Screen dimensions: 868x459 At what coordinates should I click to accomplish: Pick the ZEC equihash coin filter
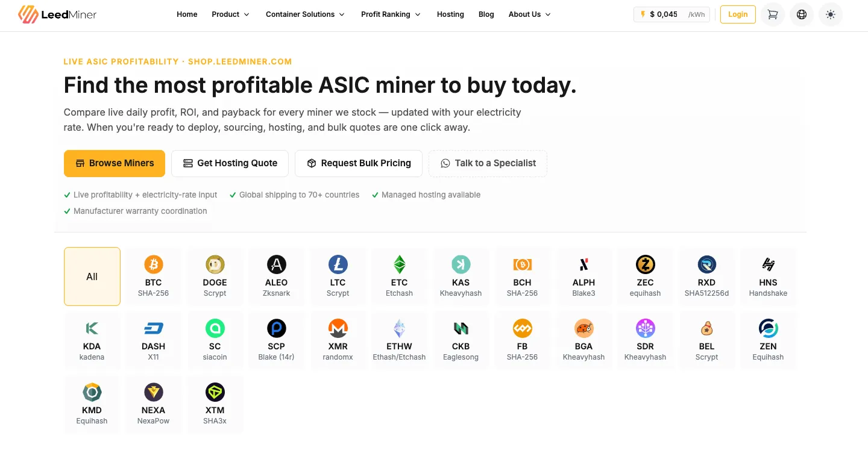click(x=645, y=276)
